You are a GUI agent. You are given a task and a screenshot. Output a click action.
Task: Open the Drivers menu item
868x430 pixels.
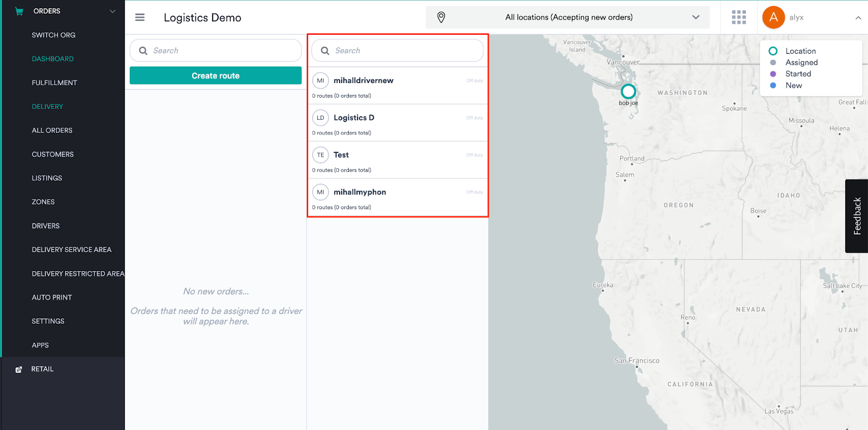click(x=46, y=226)
